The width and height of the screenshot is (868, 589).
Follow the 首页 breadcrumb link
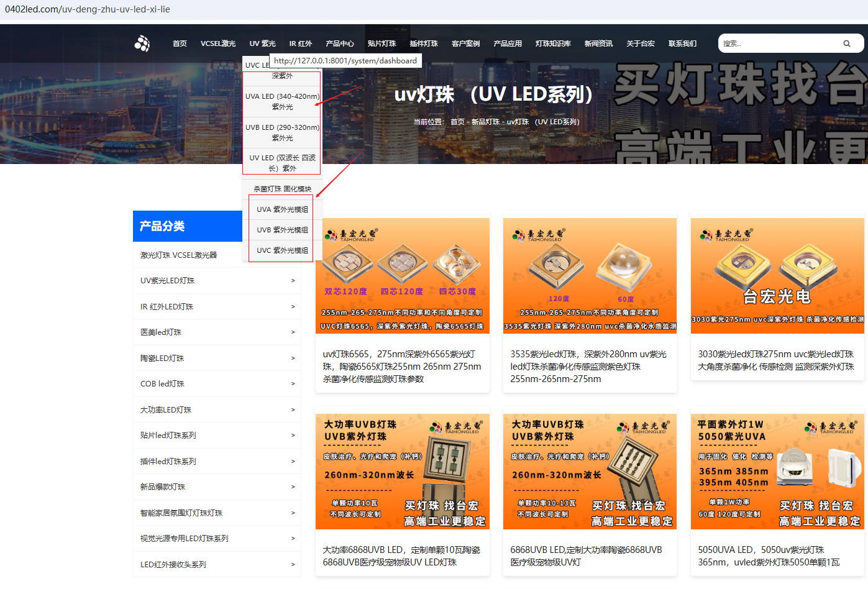457,122
